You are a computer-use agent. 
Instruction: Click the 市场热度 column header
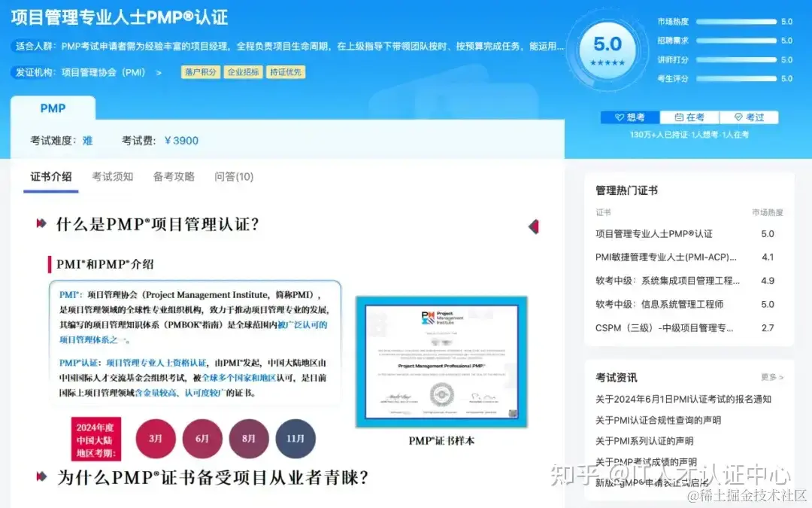[x=768, y=212]
